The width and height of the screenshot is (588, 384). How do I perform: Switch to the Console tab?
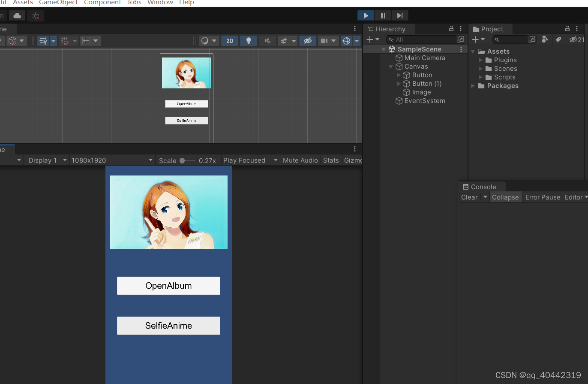(x=483, y=187)
